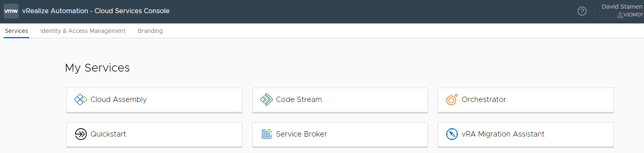Click the Cloud Assembly diamond icon
This screenshot has width=644, height=153.
[81, 100]
